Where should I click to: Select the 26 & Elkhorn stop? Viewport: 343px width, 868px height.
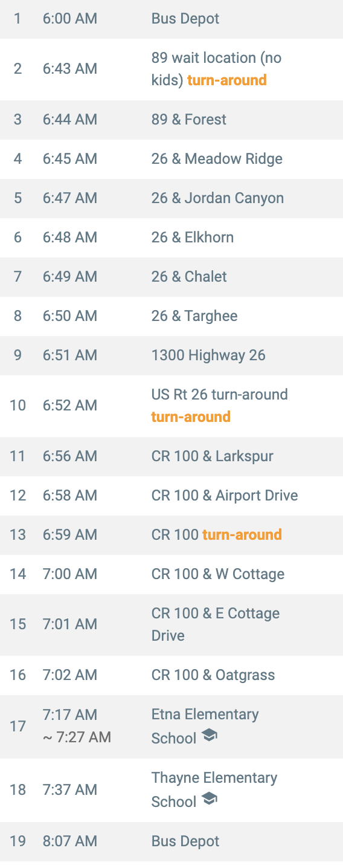171,238
